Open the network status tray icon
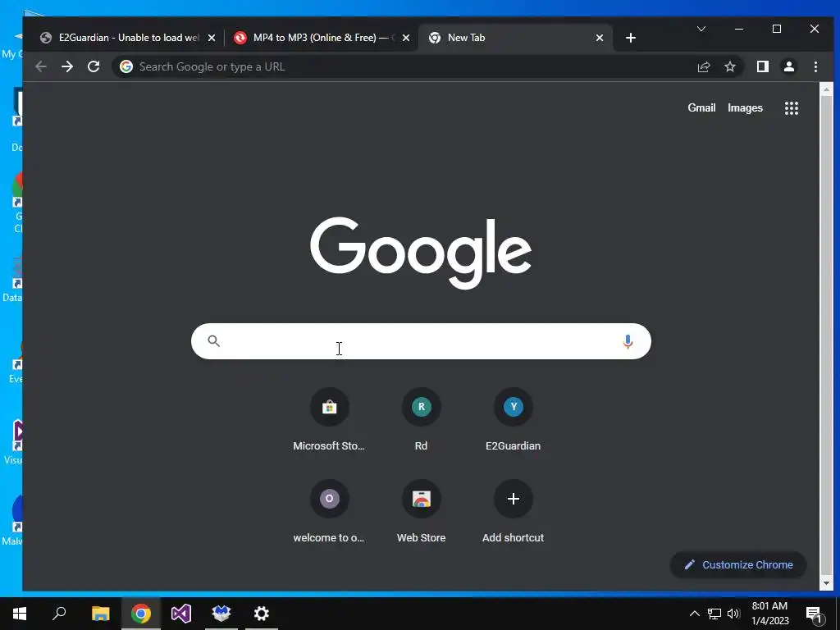 click(714, 614)
